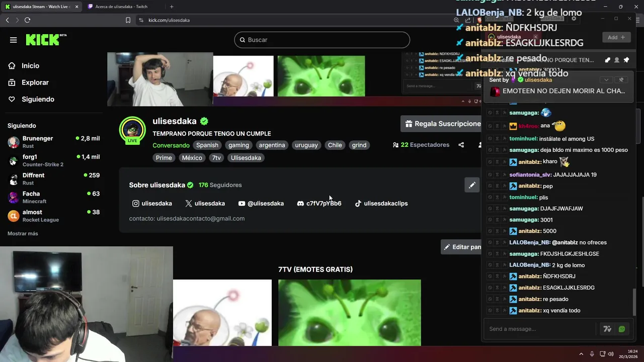
Task: Ban user on the tominhuel plis message
Action: point(490,198)
